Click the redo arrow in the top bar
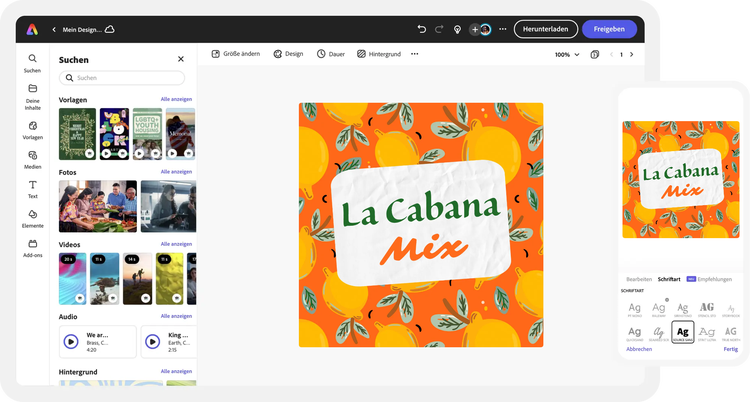The height and width of the screenshot is (402, 750). (x=439, y=29)
